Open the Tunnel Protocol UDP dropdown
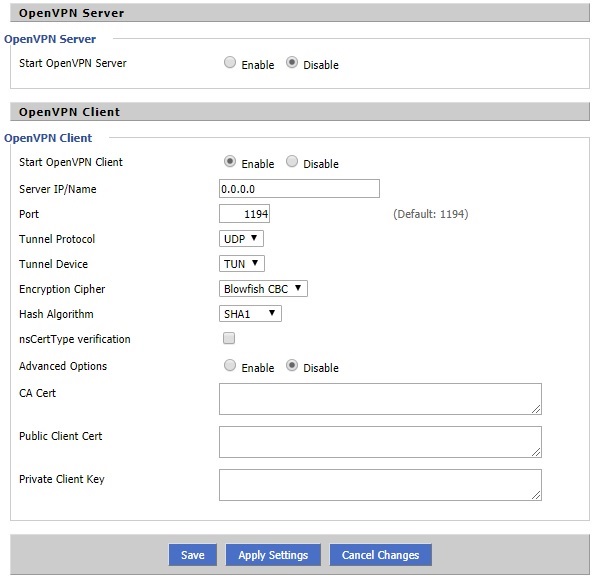Image resolution: width=593 pixels, height=579 pixels. tap(241, 239)
